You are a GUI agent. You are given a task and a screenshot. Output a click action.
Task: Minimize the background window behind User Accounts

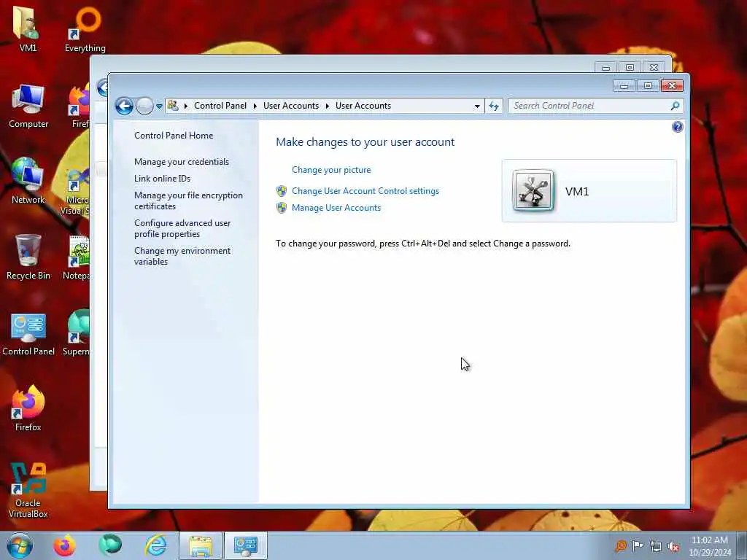point(606,68)
